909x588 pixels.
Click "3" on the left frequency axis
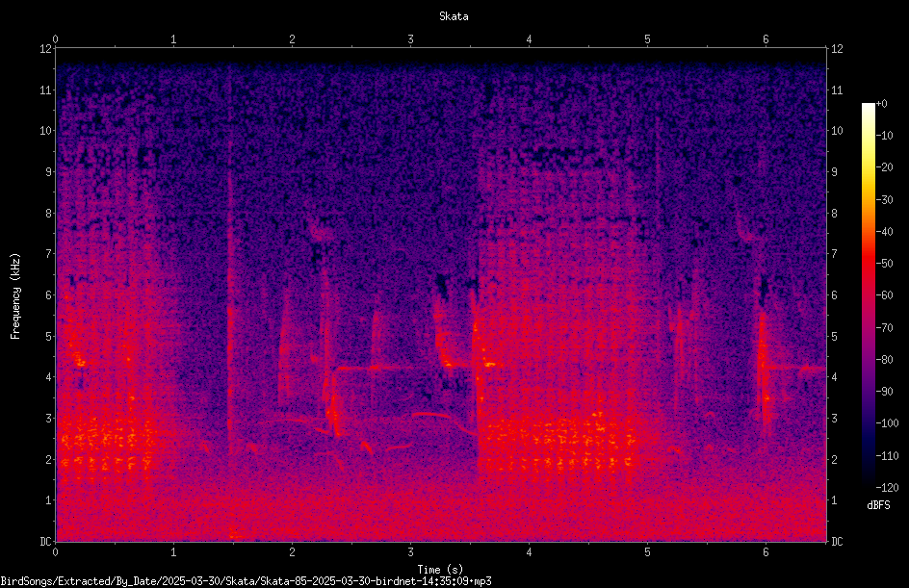(x=48, y=419)
